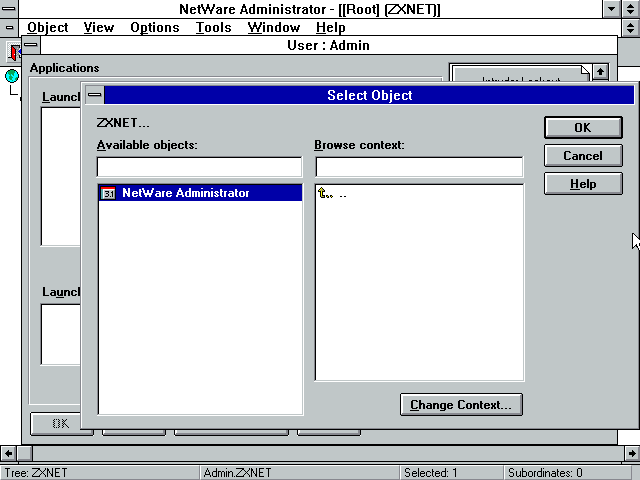
Task: Open Select Object dialog control menu box
Action: (95, 95)
